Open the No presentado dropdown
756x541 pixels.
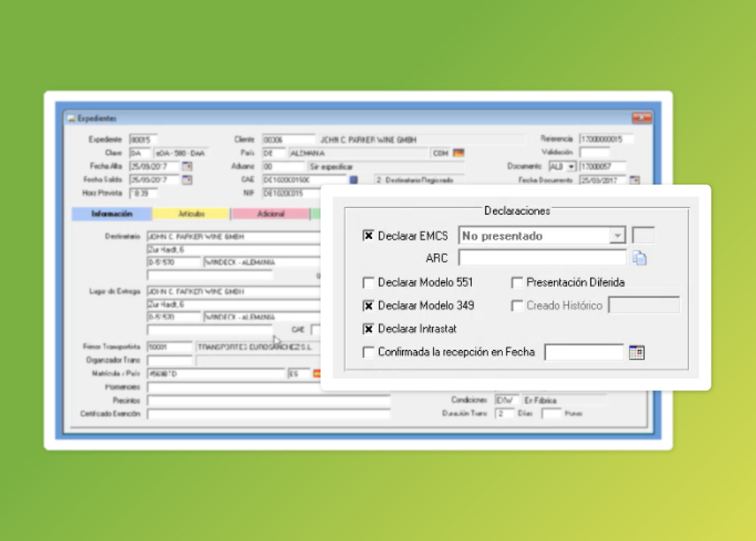point(617,235)
